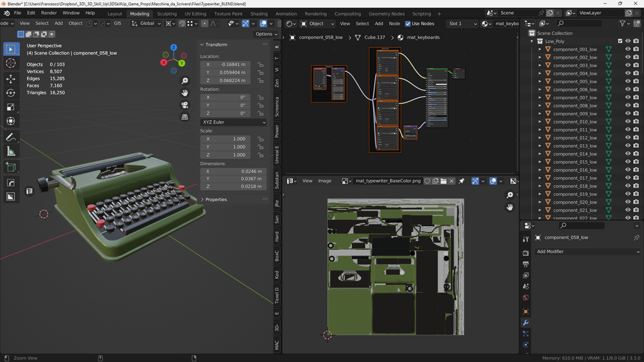Viewport: 644px width, 362px height.
Task: Select the Move tool in the viewport toolbar
Action: point(11,78)
